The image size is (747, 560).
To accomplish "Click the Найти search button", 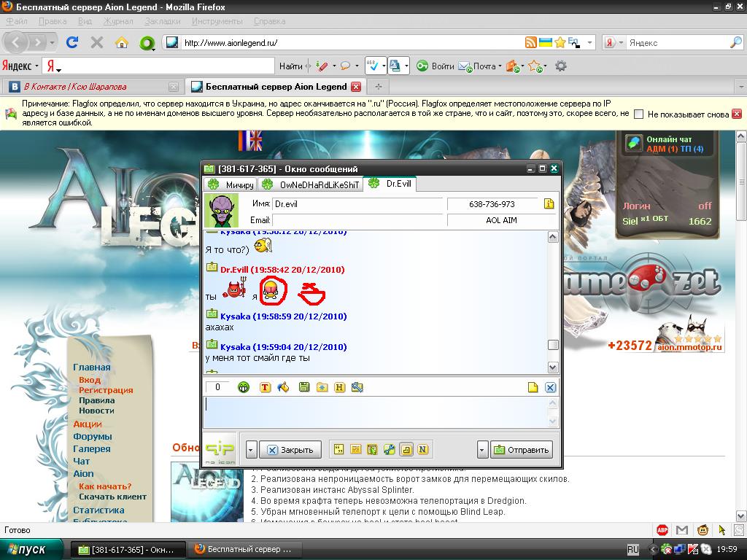I will click(x=290, y=66).
